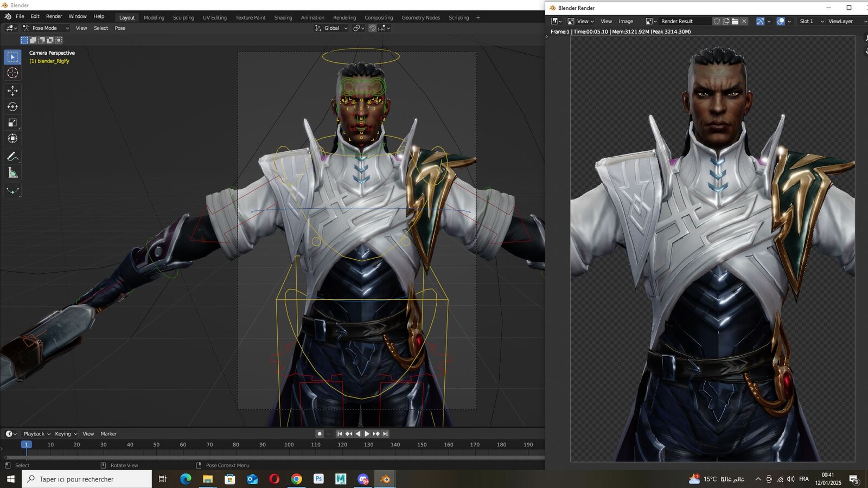Toggle overlays display in Render window
This screenshot has width=868, height=488.
781,21
